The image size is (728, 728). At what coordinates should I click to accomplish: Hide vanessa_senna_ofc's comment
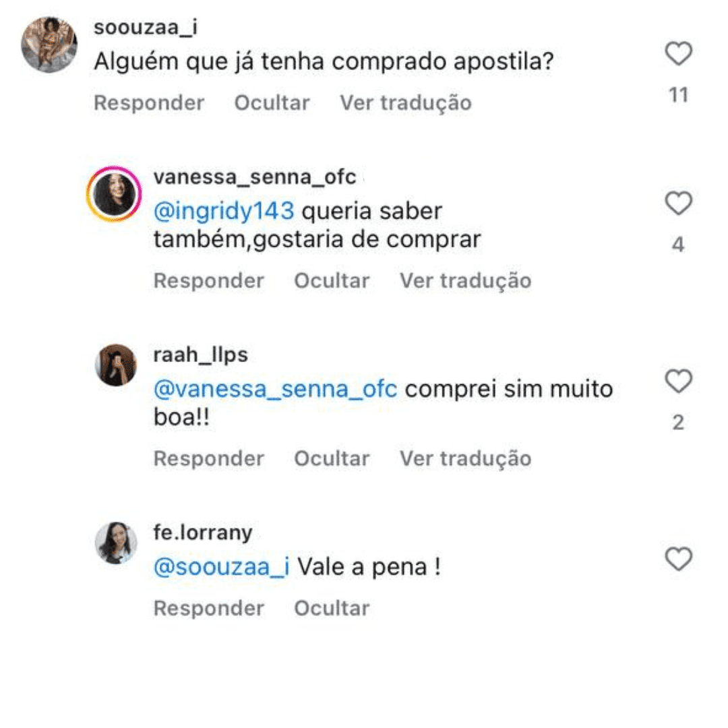(332, 280)
